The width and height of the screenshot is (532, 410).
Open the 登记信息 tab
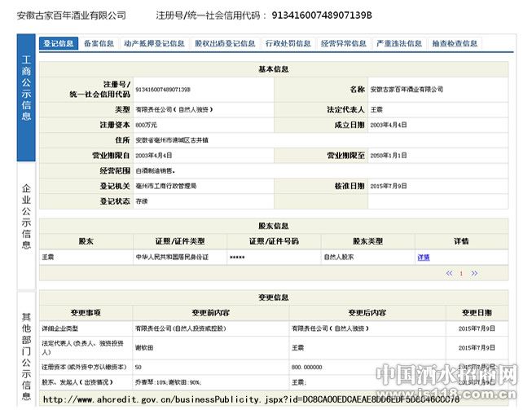point(59,43)
